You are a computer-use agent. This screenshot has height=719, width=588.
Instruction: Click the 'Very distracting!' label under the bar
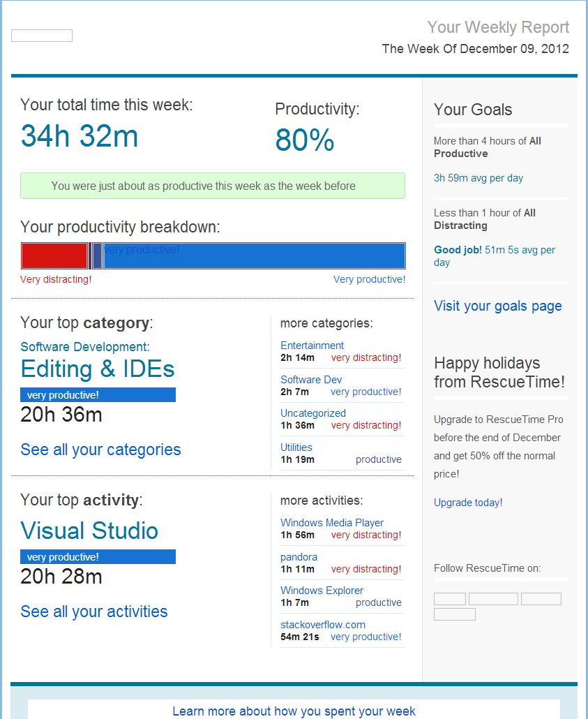[x=56, y=279]
